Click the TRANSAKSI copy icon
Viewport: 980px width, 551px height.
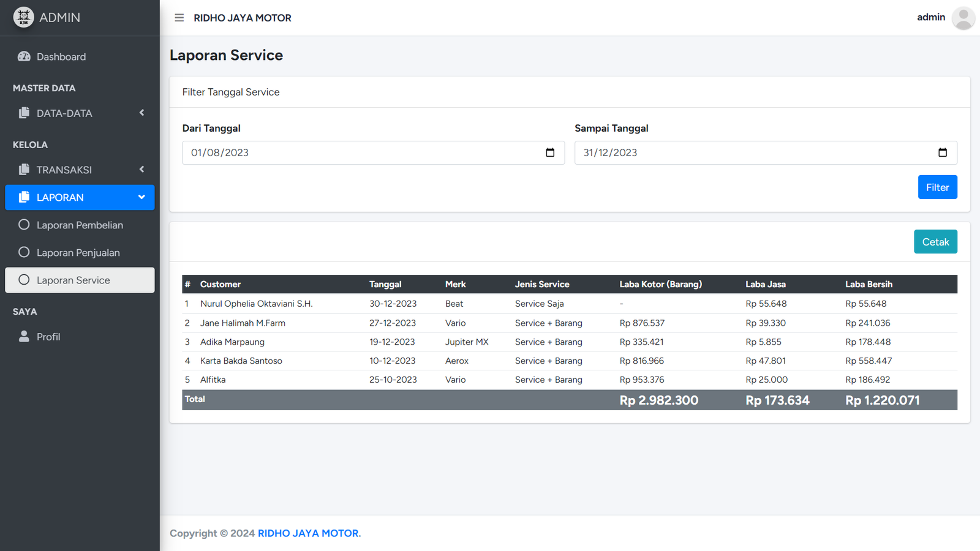24,170
